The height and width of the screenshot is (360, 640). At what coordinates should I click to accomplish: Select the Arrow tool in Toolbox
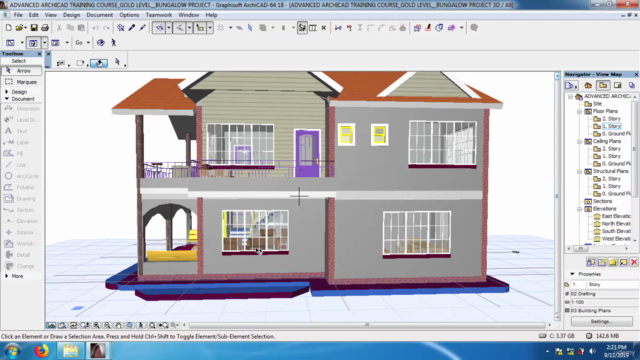pos(22,71)
